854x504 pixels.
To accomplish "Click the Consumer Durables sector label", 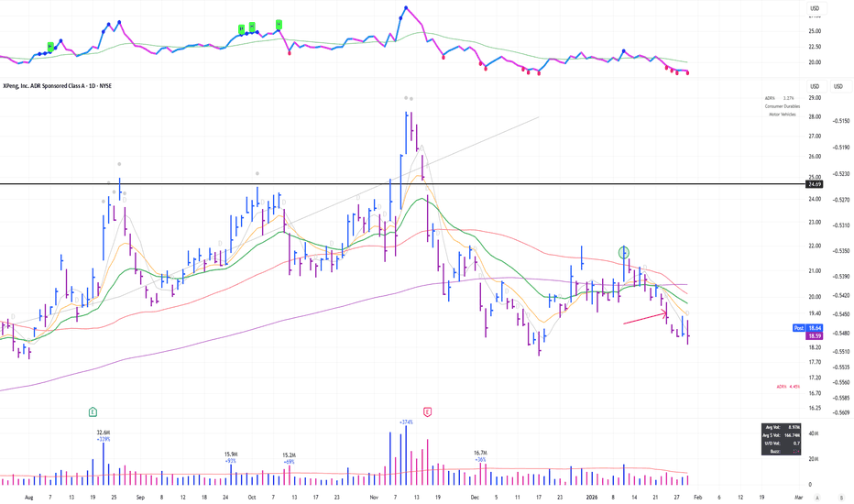I will click(x=783, y=106).
